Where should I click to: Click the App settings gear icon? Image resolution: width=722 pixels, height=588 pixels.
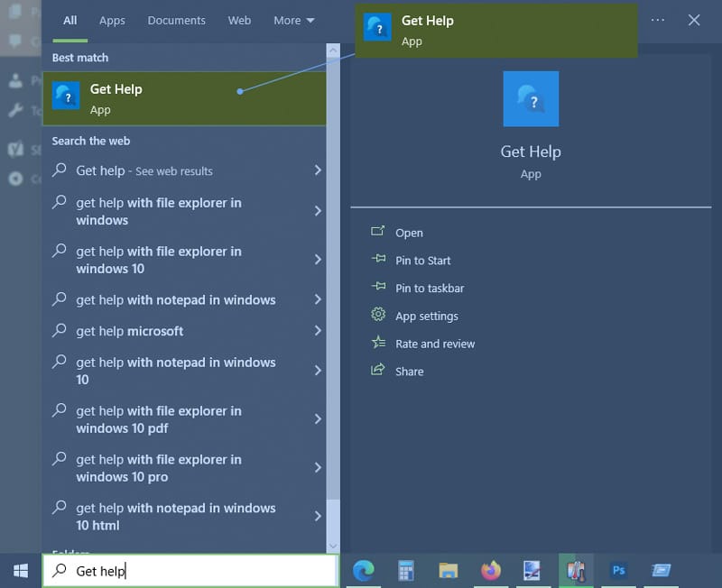click(378, 315)
